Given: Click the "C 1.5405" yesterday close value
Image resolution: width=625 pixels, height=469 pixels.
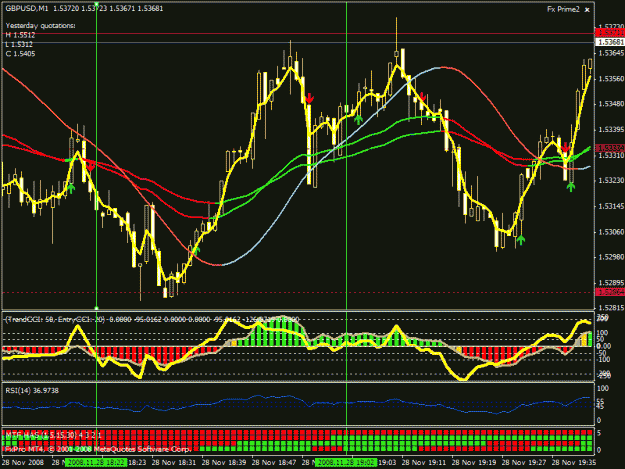Looking at the screenshot, I should (20, 53).
